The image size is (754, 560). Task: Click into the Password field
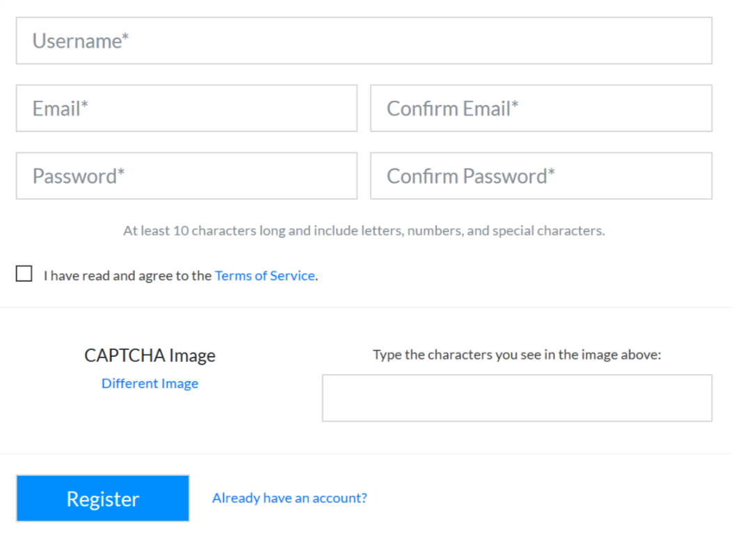186,176
